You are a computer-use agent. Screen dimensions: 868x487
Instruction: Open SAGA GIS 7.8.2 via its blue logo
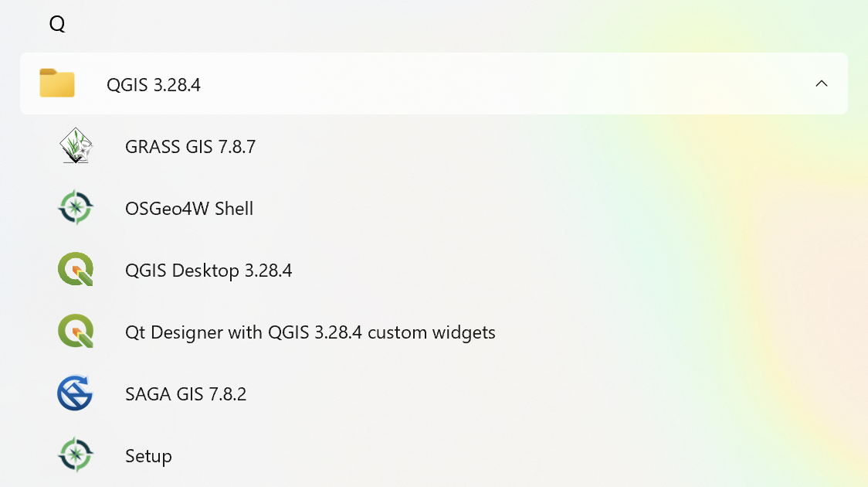coord(75,393)
